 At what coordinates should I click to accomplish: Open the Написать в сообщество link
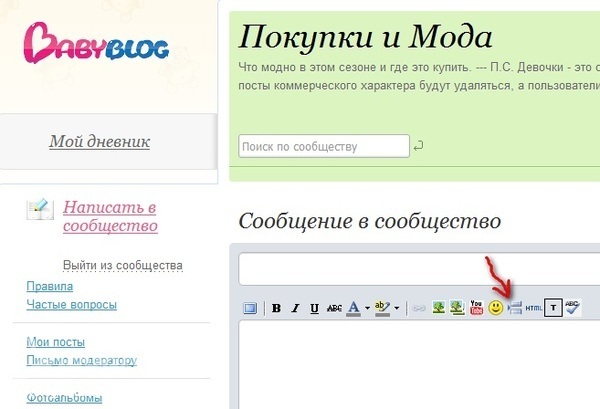[110, 216]
